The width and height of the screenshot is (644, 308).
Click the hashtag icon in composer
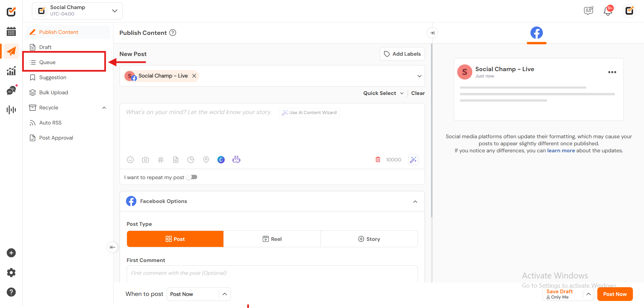tap(161, 160)
